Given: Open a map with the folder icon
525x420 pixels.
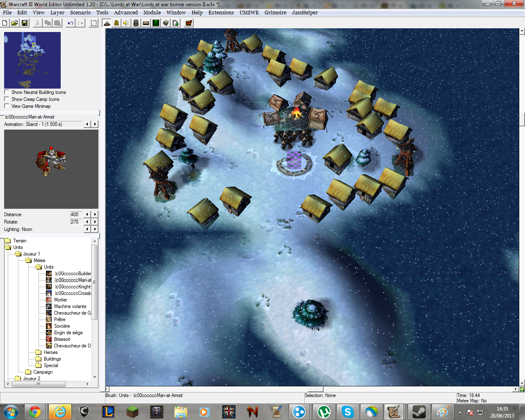Looking at the screenshot, I should point(14,23).
